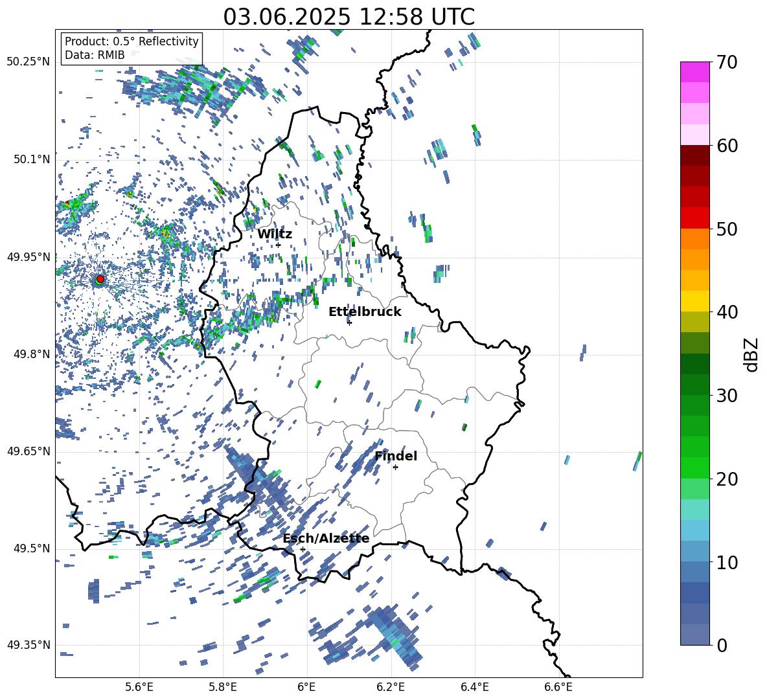Click the Findel station cross marker
The image size is (767, 700).
pos(395,468)
